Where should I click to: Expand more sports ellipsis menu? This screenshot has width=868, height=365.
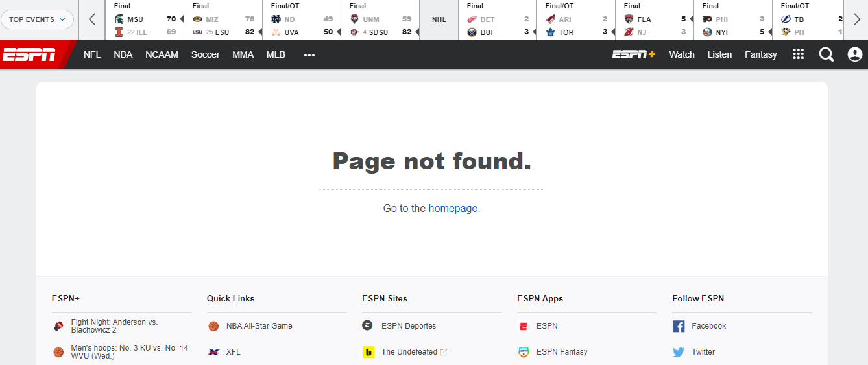[309, 55]
